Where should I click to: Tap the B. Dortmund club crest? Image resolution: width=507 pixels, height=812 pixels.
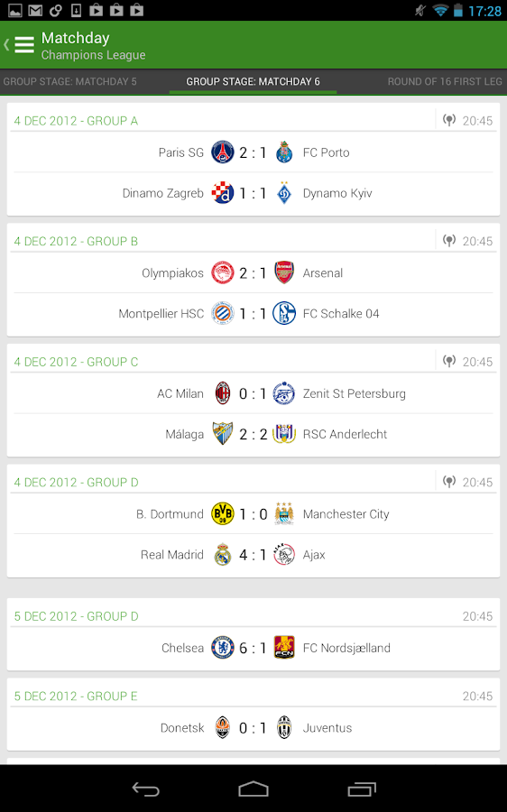pos(223,513)
